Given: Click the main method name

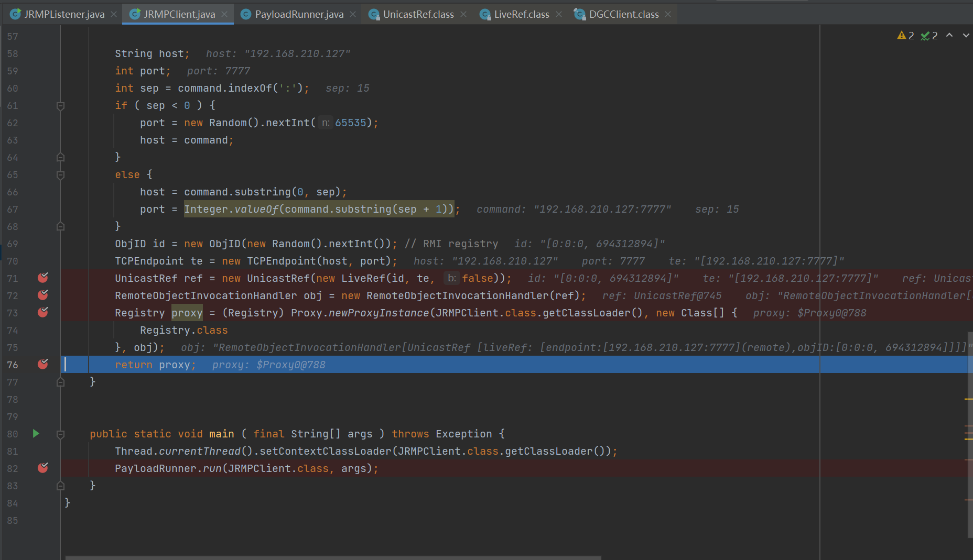Looking at the screenshot, I should click(x=222, y=434).
